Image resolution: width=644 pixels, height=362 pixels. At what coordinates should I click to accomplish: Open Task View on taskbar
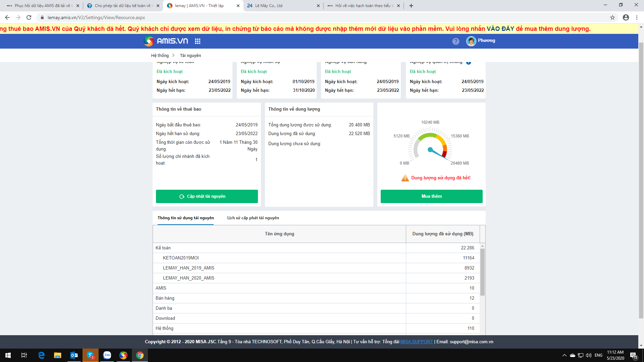[x=24, y=355]
